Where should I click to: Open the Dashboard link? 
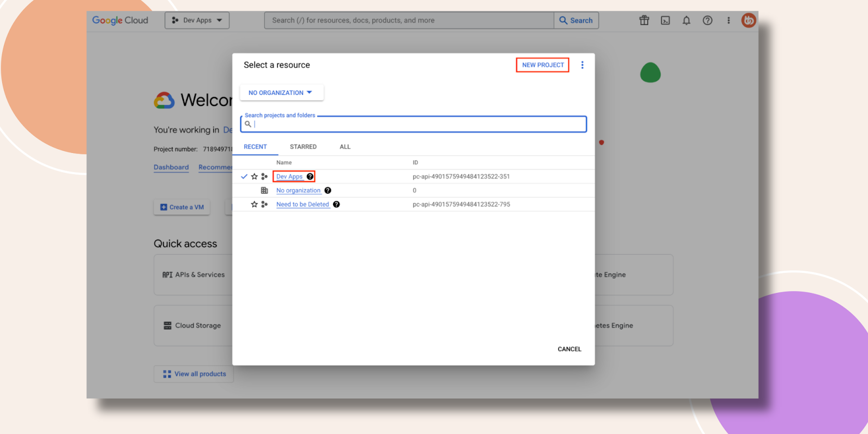click(171, 167)
